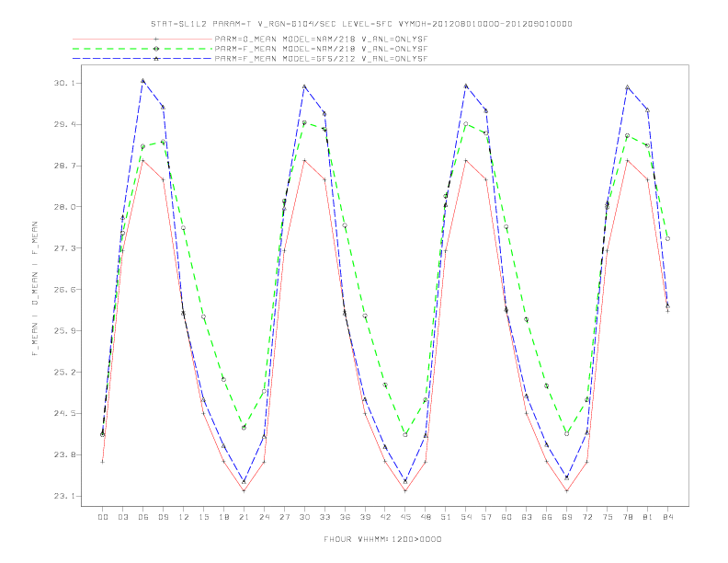
Task: Click the x-axis title FHOUR VHHMM:1200>0000
Action: click(382, 539)
